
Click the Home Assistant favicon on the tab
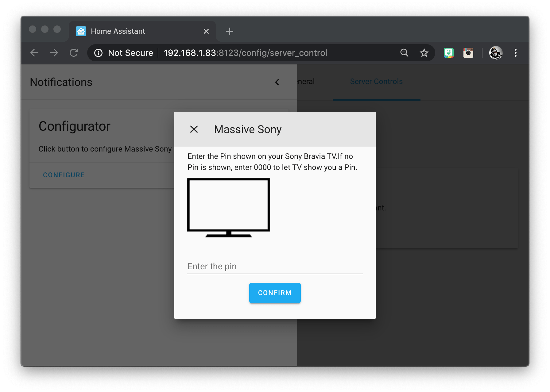tap(81, 31)
